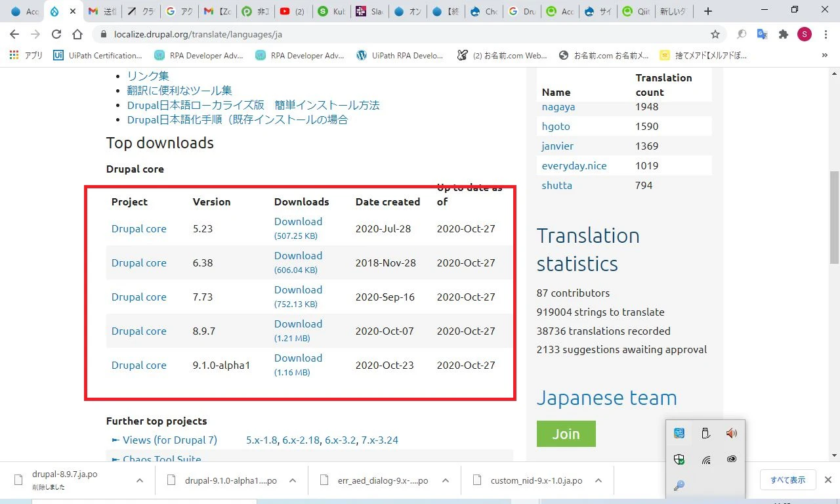This screenshot has width=840, height=504.
Task: Open UiPath RPA Develo... WordPress bookmark
Action: (400, 56)
